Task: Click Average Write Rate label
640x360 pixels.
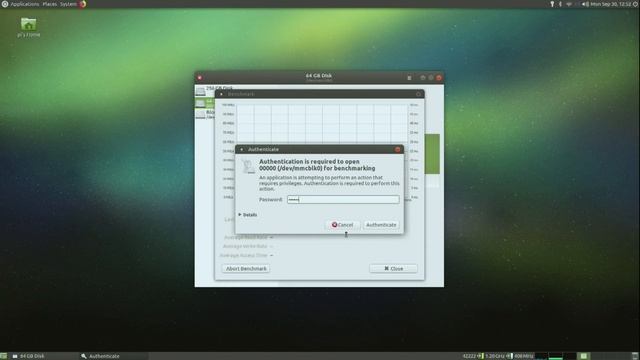Action: point(245,246)
